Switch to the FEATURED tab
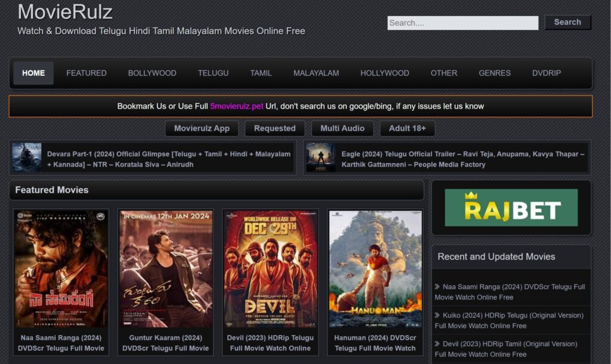 (86, 73)
